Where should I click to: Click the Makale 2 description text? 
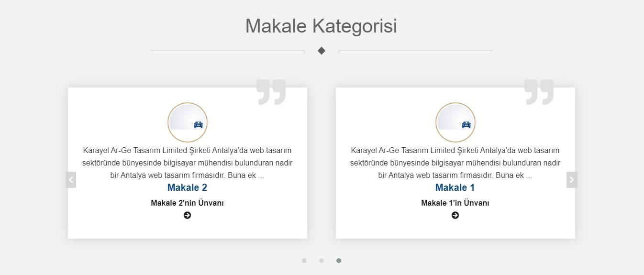187,163
